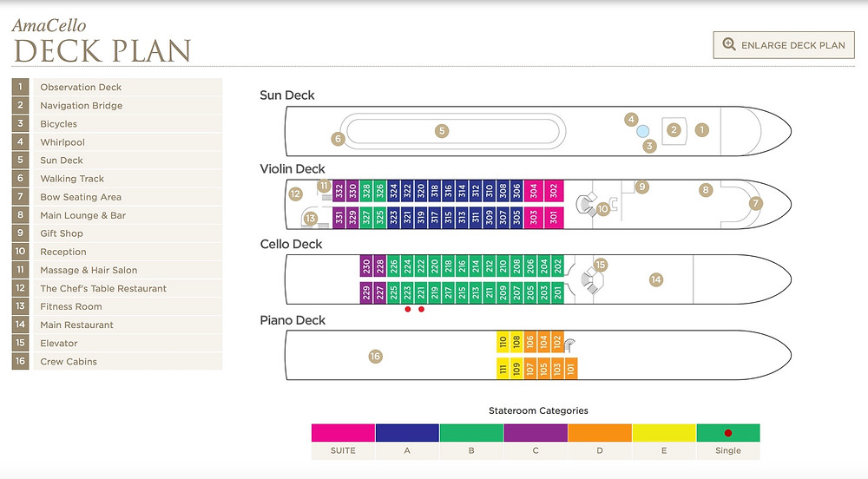Screen dimensions: 868x479
Task: Click the dark blue category A swatch
Action: (x=407, y=432)
